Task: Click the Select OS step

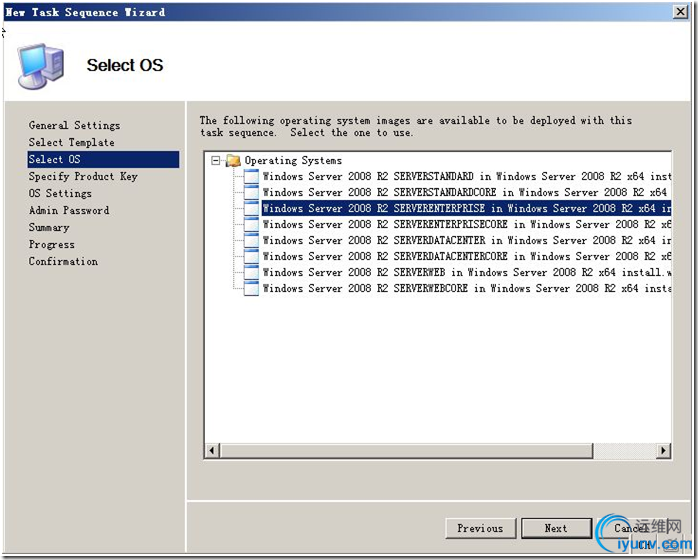Action: pos(103,159)
